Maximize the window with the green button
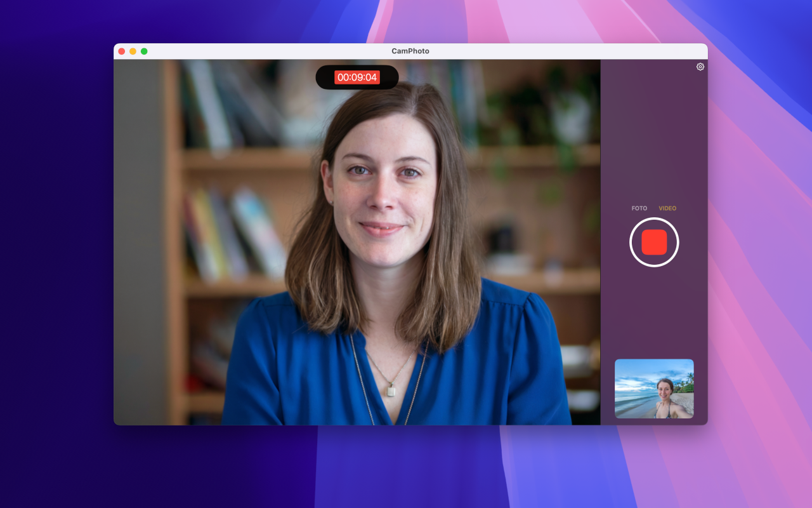This screenshot has height=508, width=812. coord(144,51)
